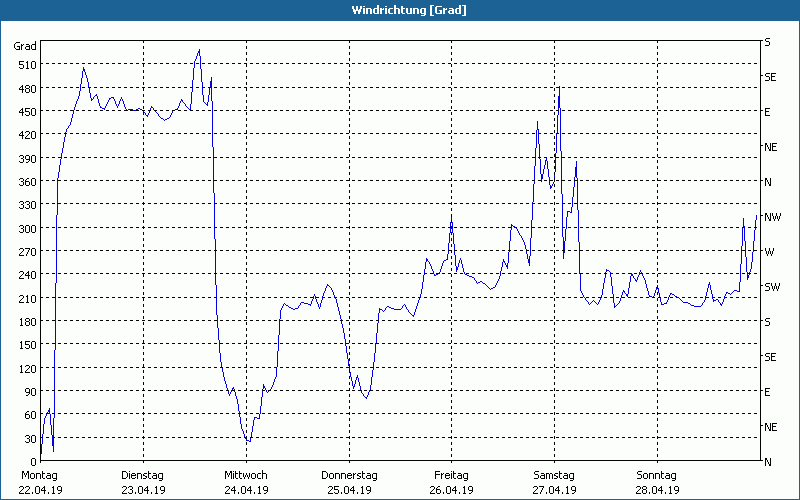This screenshot has width=800, height=500.
Task: Click the Sonntag day label
Action: tap(656, 475)
